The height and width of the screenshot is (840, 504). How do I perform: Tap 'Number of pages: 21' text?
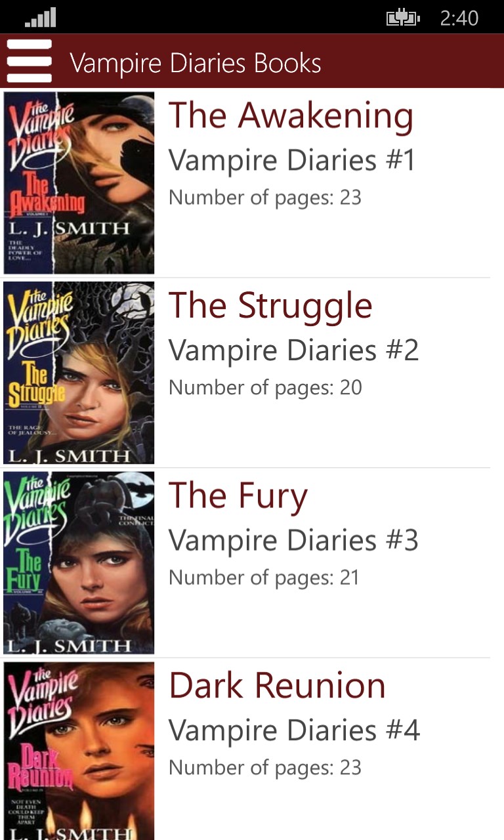pos(264,579)
